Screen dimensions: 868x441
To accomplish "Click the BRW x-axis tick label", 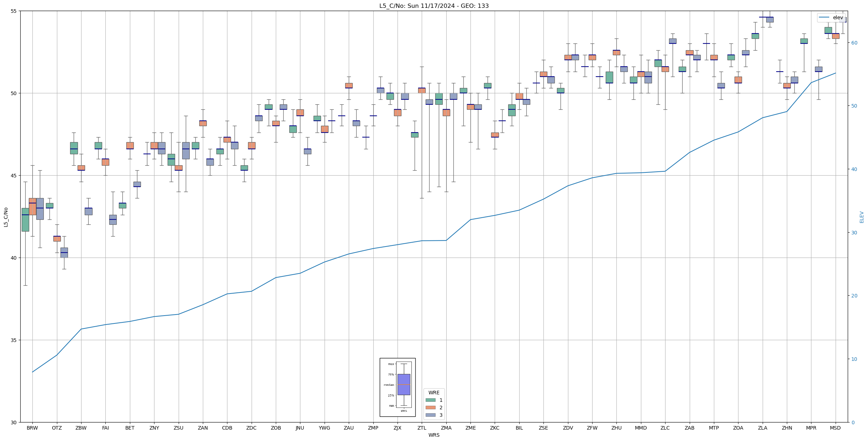I will 32,428.
